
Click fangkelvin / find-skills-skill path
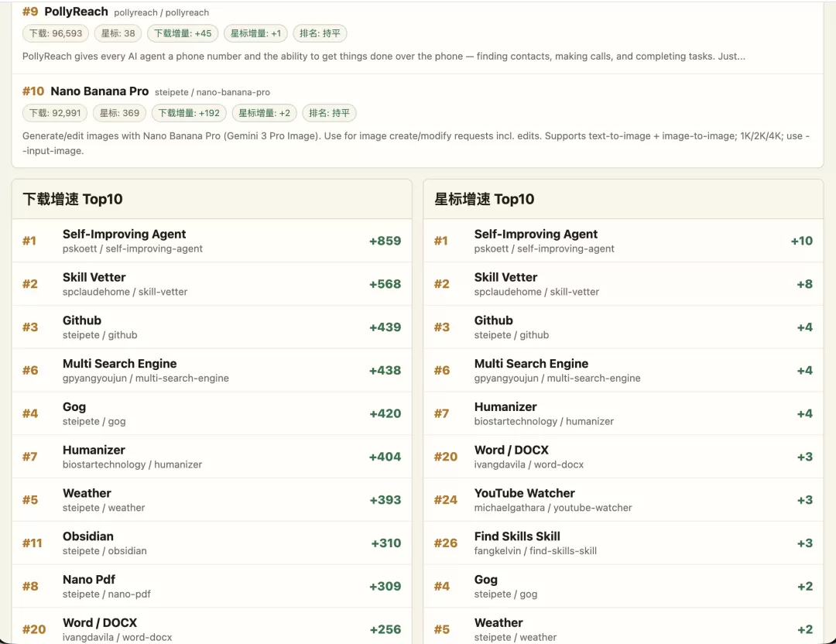click(536, 550)
